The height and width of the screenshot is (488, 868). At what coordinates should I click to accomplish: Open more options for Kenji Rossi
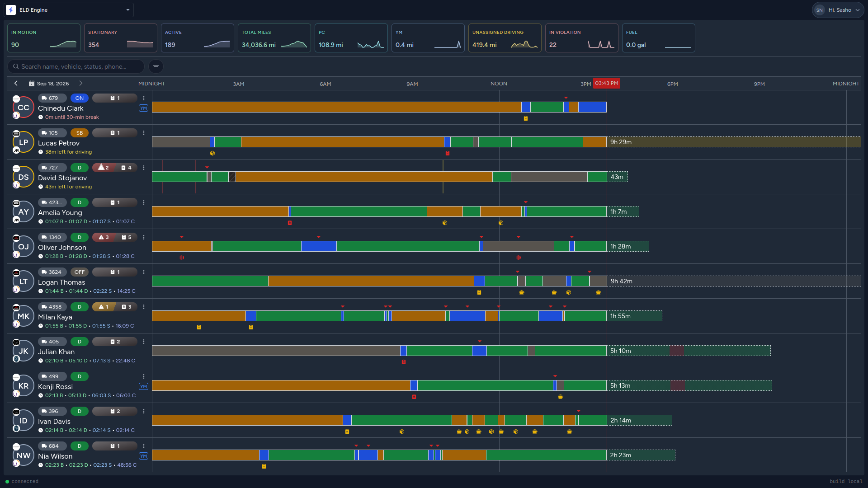point(144,376)
